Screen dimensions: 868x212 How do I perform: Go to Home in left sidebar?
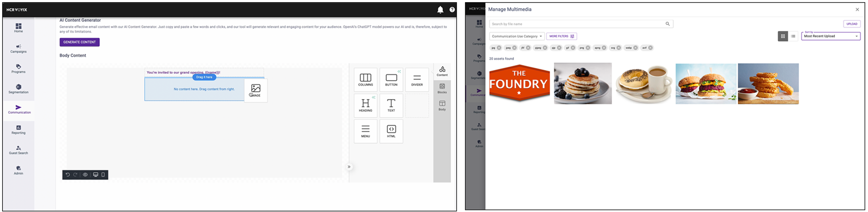pos(18,28)
